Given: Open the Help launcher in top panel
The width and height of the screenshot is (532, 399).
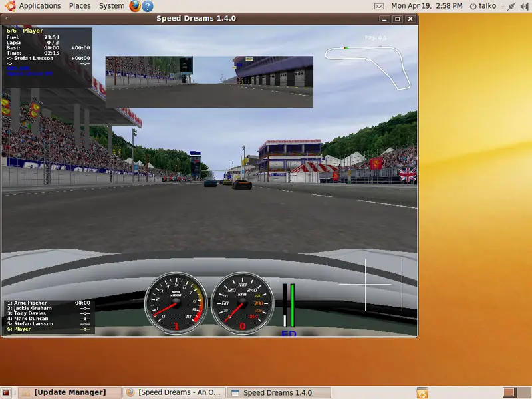Looking at the screenshot, I should coord(147,6).
